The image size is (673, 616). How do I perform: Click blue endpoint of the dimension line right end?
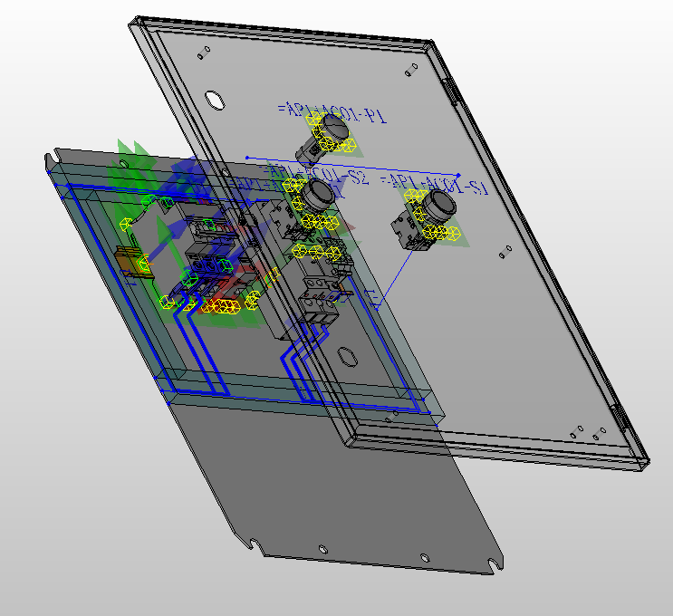(x=458, y=176)
